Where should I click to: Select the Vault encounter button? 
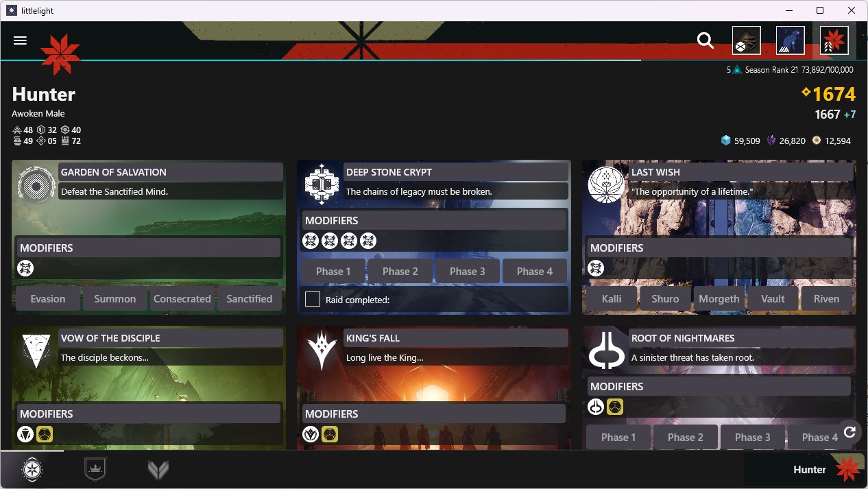pyautogui.click(x=773, y=299)
